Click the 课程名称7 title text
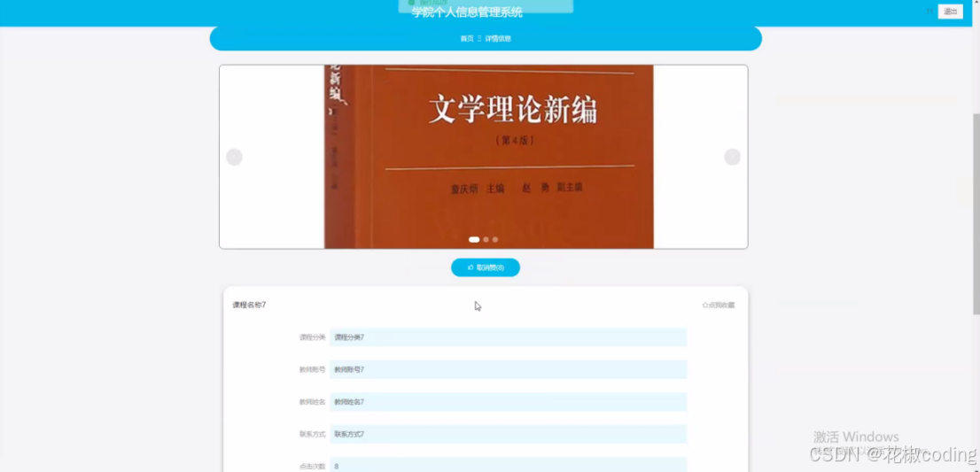This screenshot has height=472, width=980. click(249, 306)
